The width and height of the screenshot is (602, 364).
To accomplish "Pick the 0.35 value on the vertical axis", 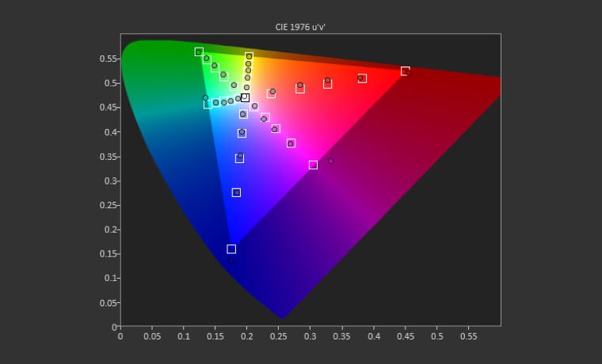I will pyautogui.click(x=108, y=157).
